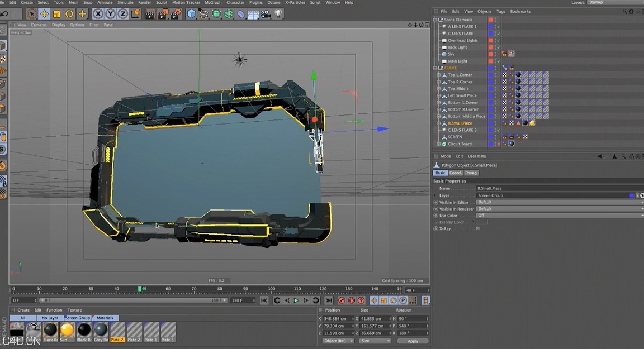Select the Move tool in the toolbar

[x=44, y=14]
